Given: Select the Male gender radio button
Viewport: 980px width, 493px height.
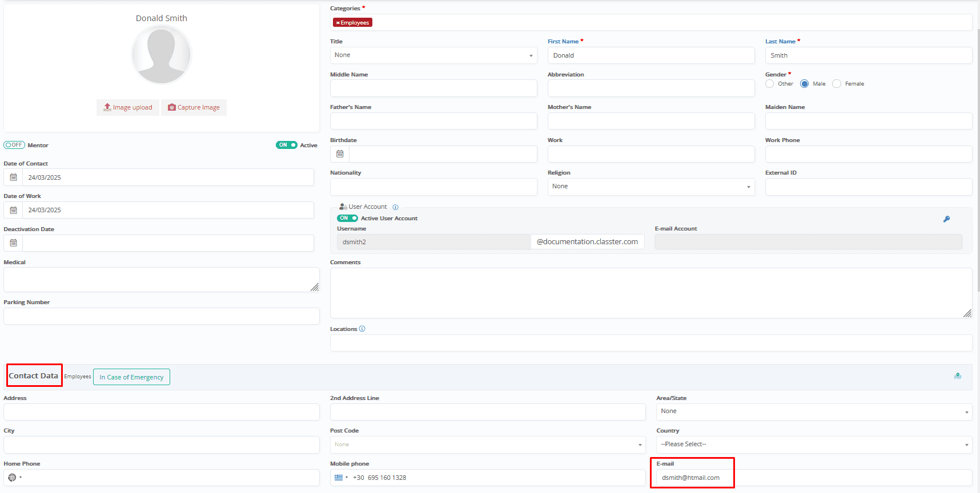Looking at the screenshot, I should click(x=805, y=84).
